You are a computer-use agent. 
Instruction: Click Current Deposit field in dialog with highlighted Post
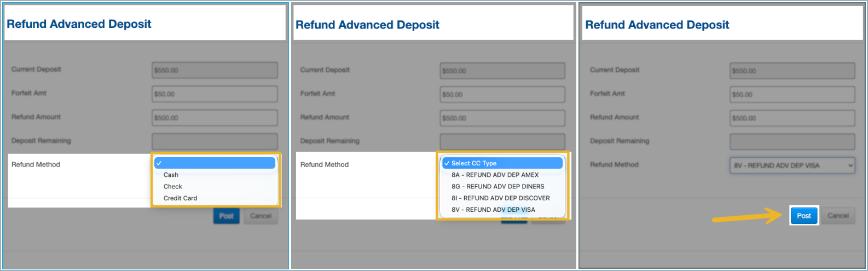(792, 71)
